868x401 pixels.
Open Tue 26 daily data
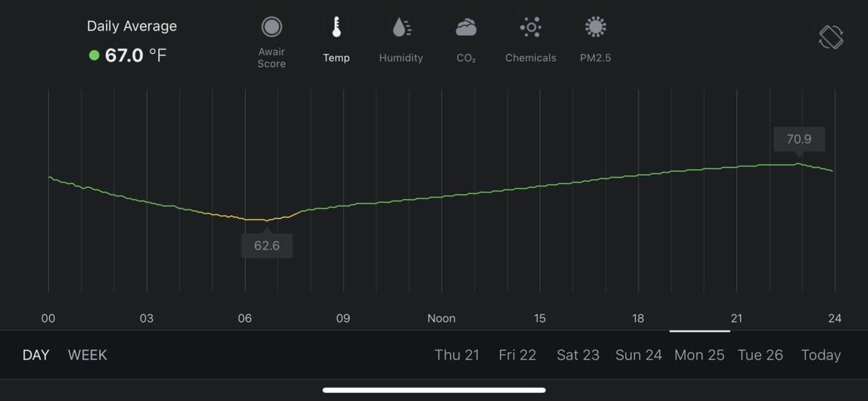(760, 355)
